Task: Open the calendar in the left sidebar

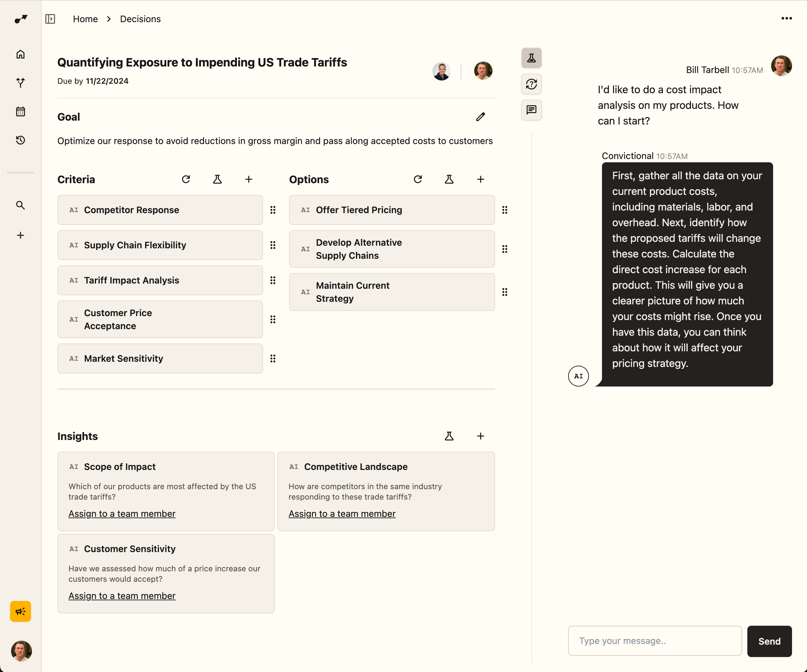Action: [x=20, y=111]
